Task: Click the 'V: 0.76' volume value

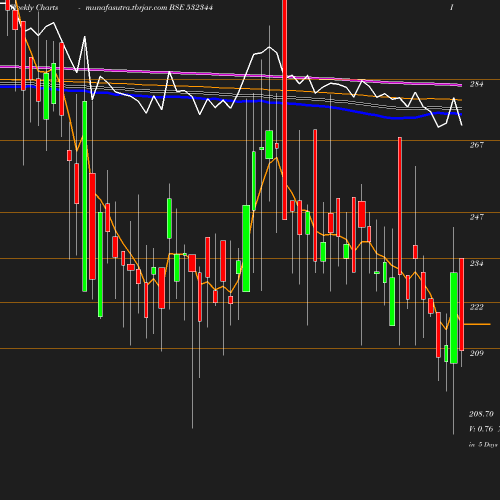Action: click(481, 429)
